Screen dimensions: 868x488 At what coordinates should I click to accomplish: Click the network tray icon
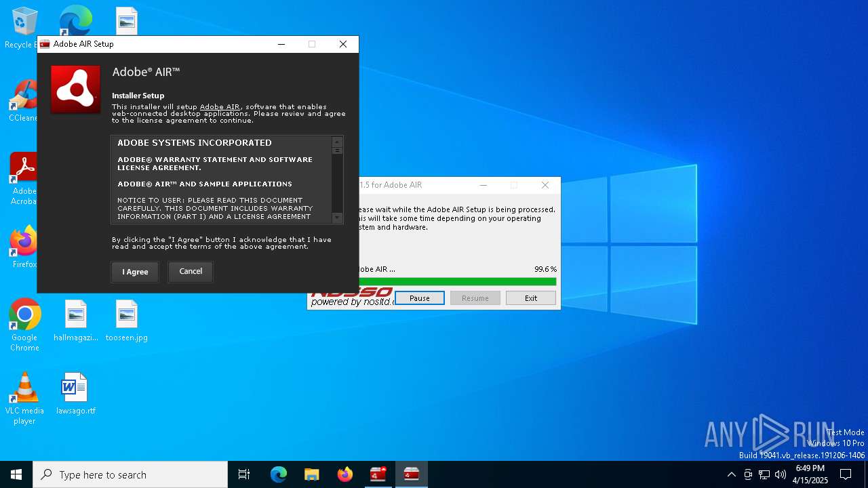pos(764,474)
